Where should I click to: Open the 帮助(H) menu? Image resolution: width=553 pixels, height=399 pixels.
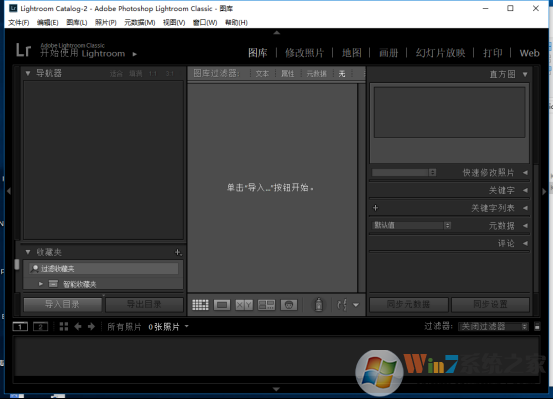236,23
